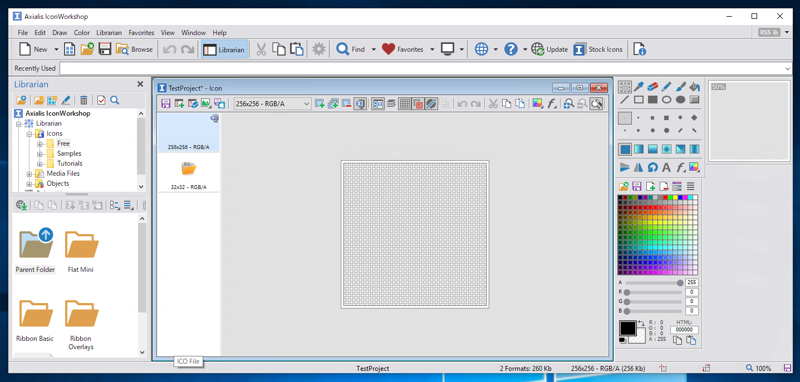Select the Eraser tool
Image resolution: width=800 pixels, height=382 pixels.
click(652, 87)
